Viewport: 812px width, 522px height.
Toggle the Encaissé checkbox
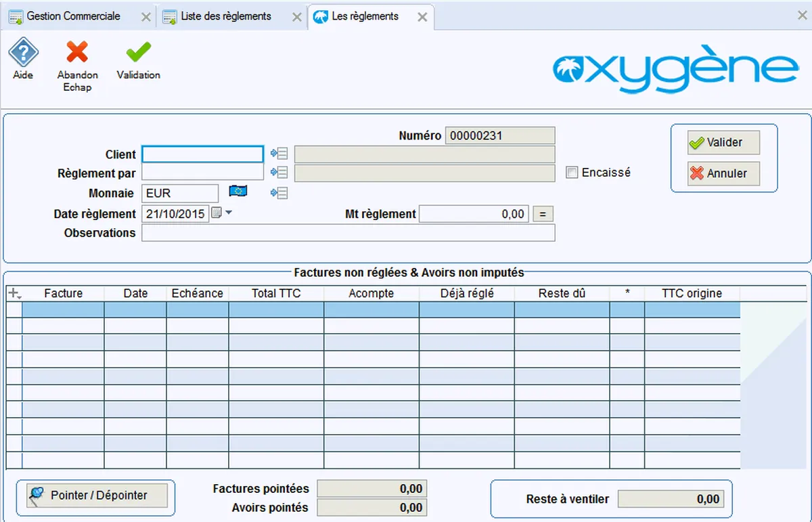pos(572,173)
